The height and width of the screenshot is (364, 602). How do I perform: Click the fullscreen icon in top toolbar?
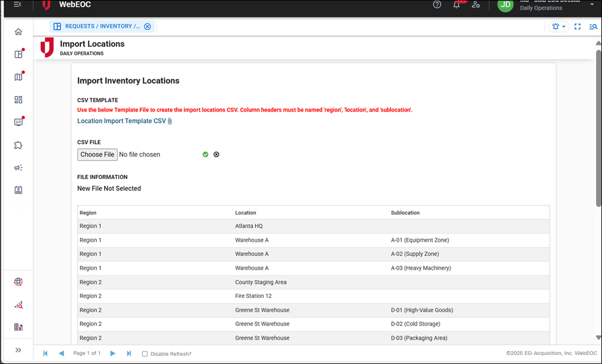[x=577, y=26]
